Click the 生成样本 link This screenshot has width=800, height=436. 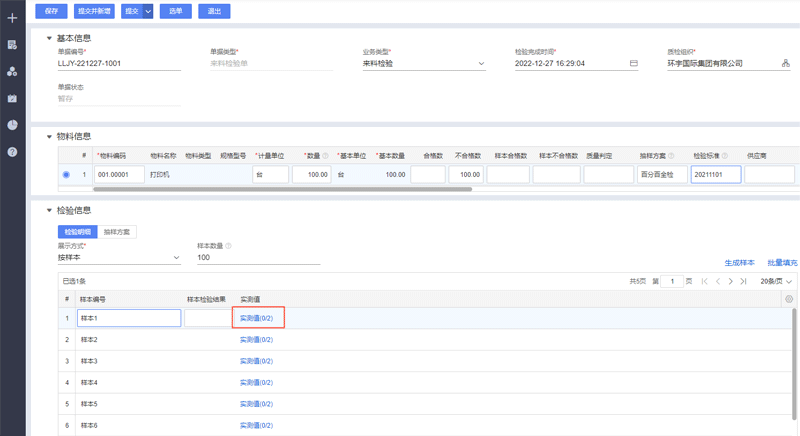[x=739, y=263]
